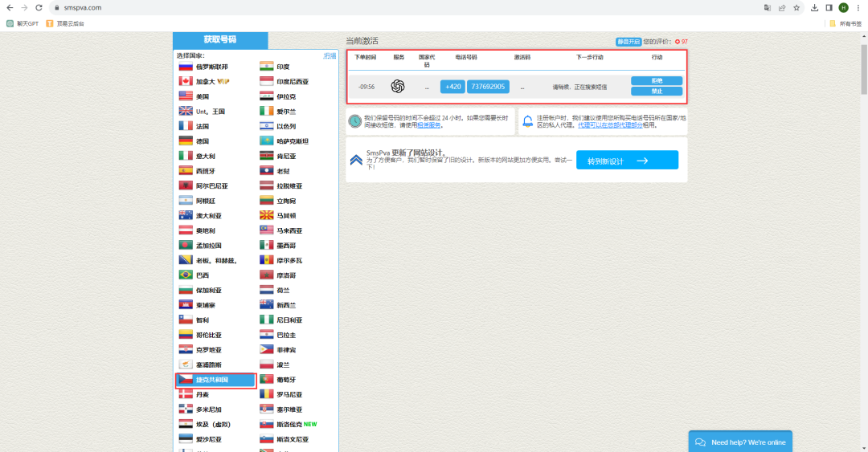Open the Chrome three-dot menu
This screenshot has height=452, width=868.
point(858,8)
